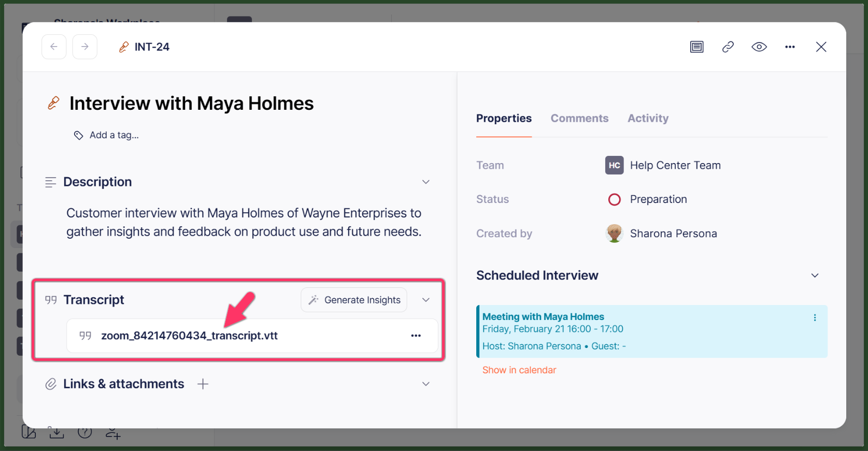
Task: Click Add a tag field
Action: [106, 135]
